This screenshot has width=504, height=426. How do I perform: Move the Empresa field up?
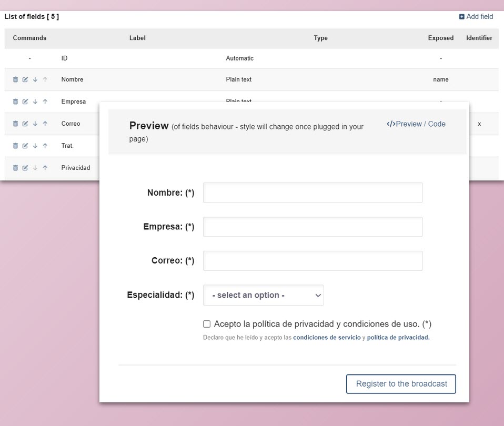pos(45,102)
